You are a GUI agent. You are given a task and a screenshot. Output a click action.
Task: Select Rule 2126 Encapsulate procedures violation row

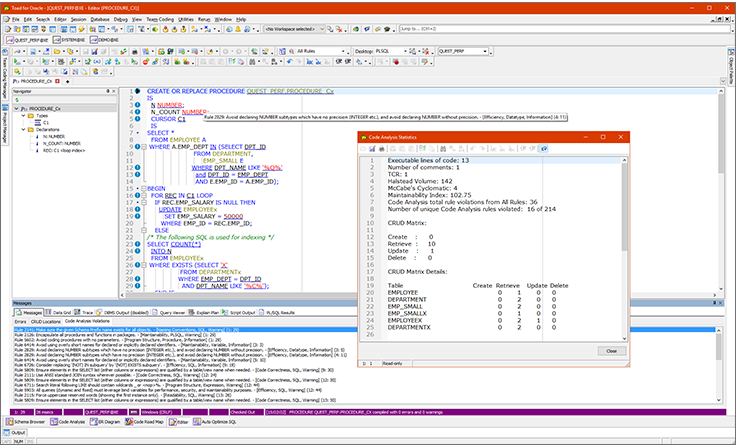(364, 335)
